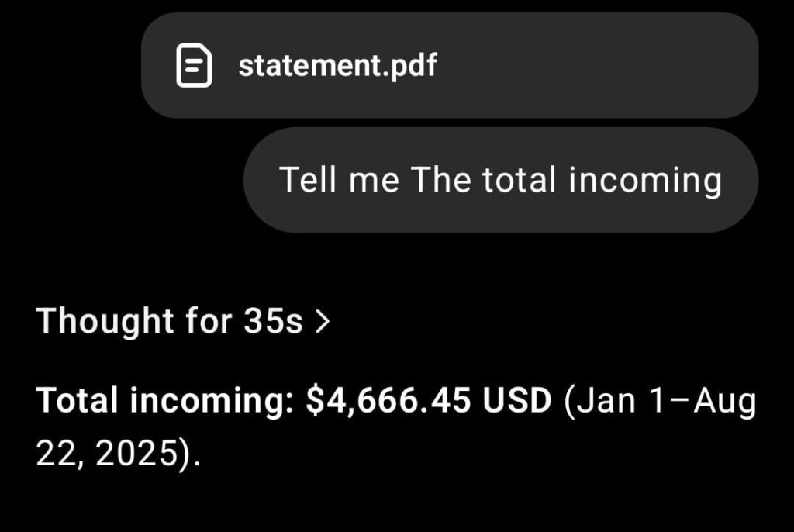Click the bold word Total in the reply
Viewport: 794px width, 532px height.
78,400
